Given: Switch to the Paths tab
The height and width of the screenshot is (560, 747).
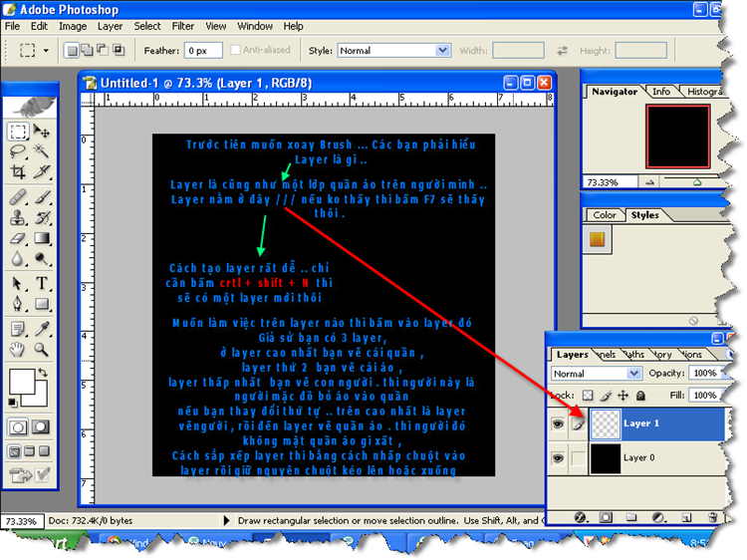Looking at the screenshot, I should (x=634, y=355).
